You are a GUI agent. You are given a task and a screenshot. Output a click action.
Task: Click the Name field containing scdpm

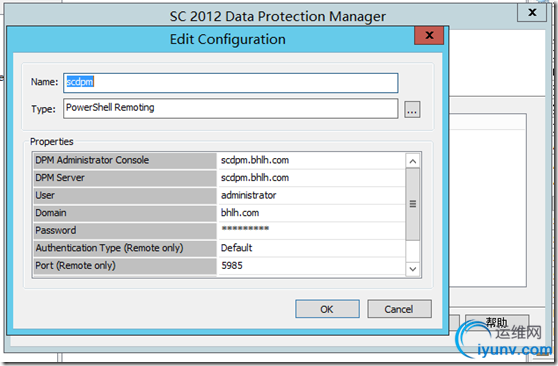pyautogui.click(x=231, y=83)
